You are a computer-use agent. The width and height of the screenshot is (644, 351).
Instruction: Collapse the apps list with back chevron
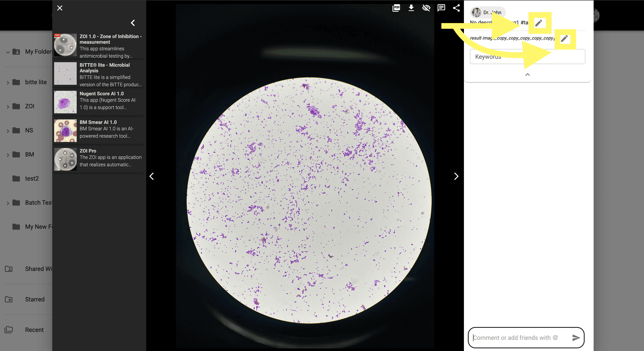[133, 23]
